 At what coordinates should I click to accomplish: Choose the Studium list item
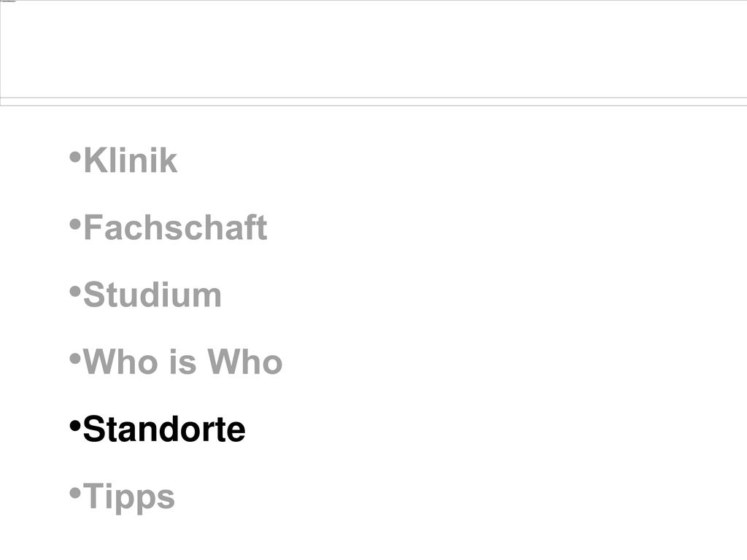pyautogui.click(x=152, y=295)
